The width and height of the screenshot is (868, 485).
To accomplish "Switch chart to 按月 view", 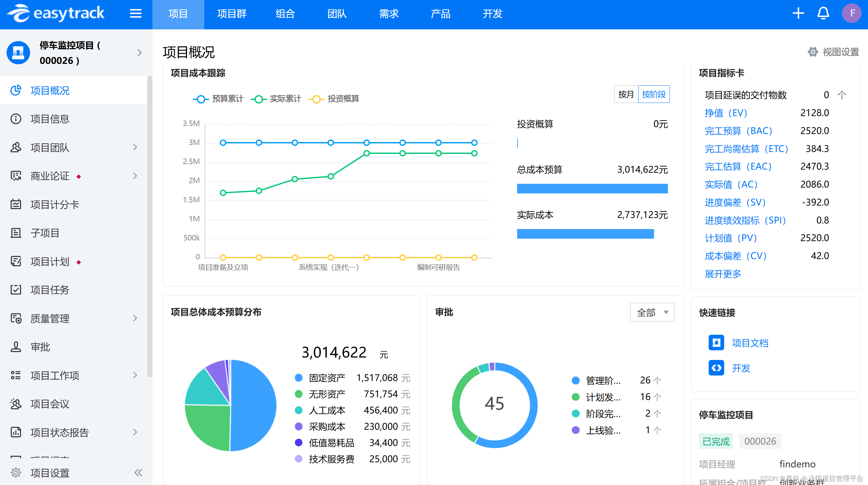I will [626, 94].
